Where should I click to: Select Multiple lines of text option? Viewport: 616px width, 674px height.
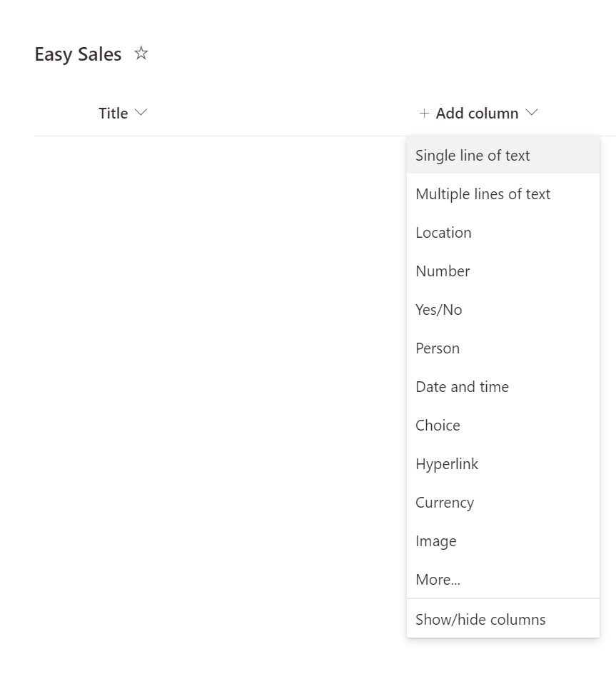tap(483, 194)
